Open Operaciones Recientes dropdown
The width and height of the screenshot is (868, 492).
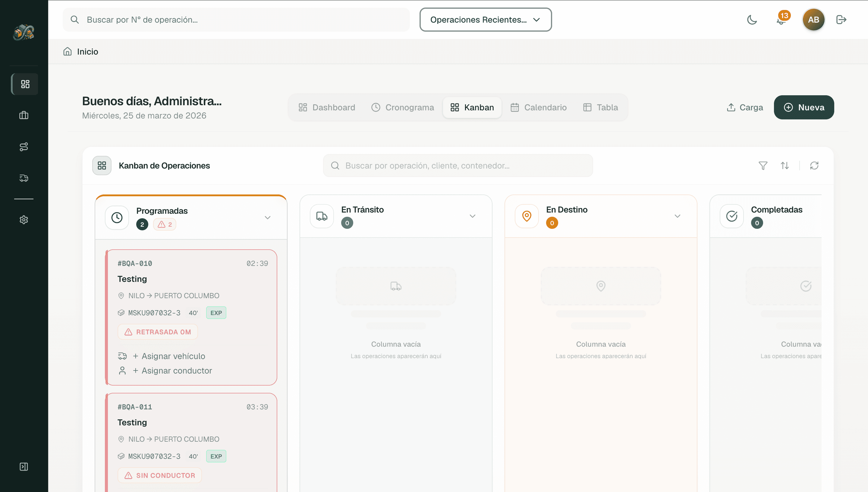point(485,20)
